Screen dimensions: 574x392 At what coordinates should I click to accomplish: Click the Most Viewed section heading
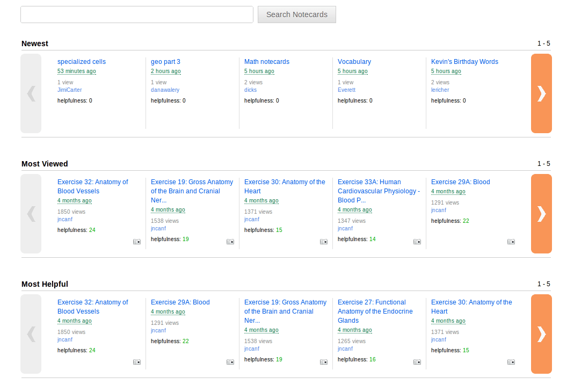coord(45,164)
